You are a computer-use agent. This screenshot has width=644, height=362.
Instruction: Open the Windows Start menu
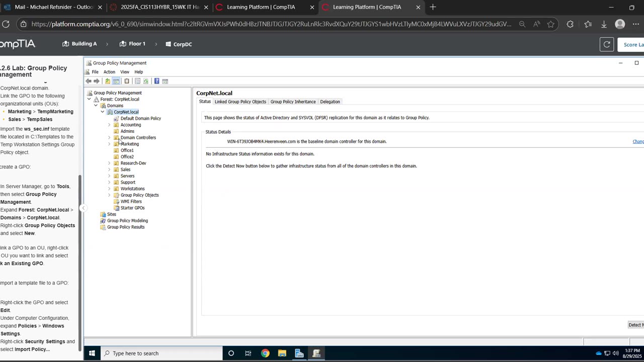click(x=92, y=353)
